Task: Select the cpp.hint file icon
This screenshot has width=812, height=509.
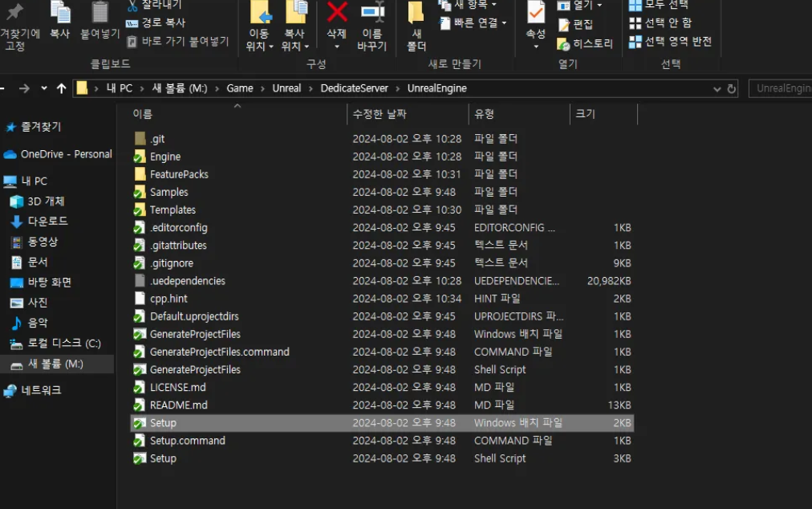Action: click(x=140, y=299)
